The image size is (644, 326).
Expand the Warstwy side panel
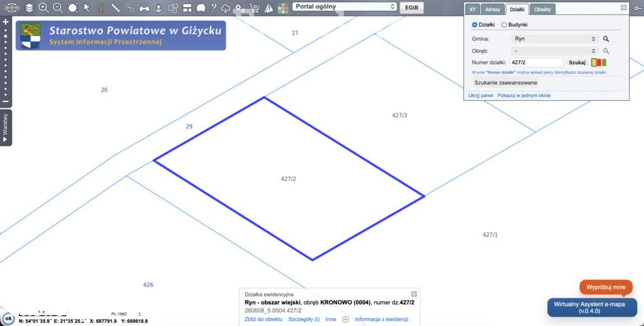[x=6, y=127]
